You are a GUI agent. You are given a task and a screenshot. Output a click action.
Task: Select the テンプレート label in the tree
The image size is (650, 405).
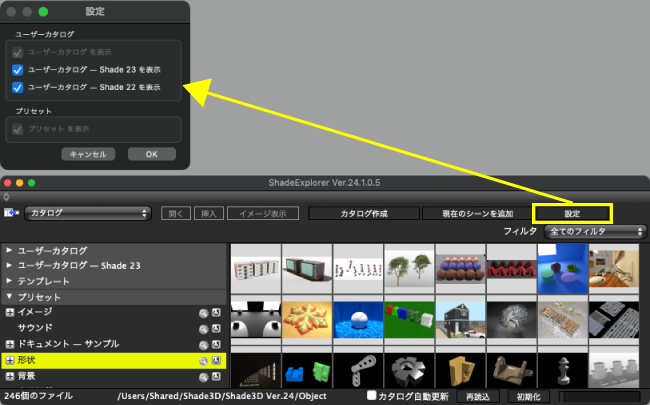click(x=44, y=281)
